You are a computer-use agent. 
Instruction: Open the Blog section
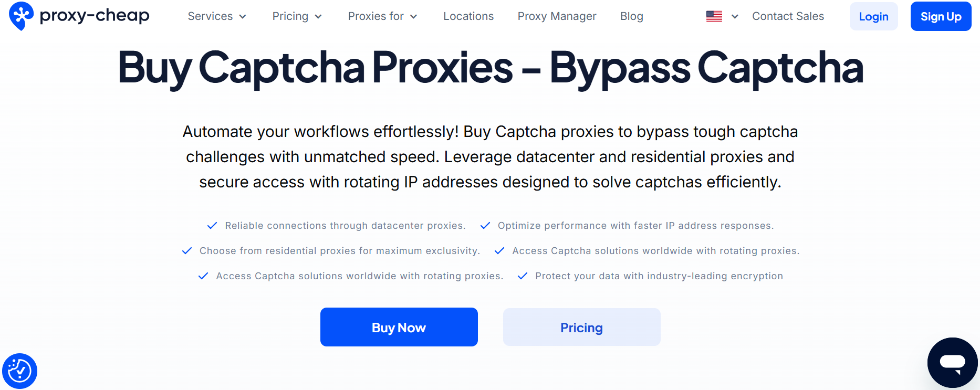click(631, 16)
